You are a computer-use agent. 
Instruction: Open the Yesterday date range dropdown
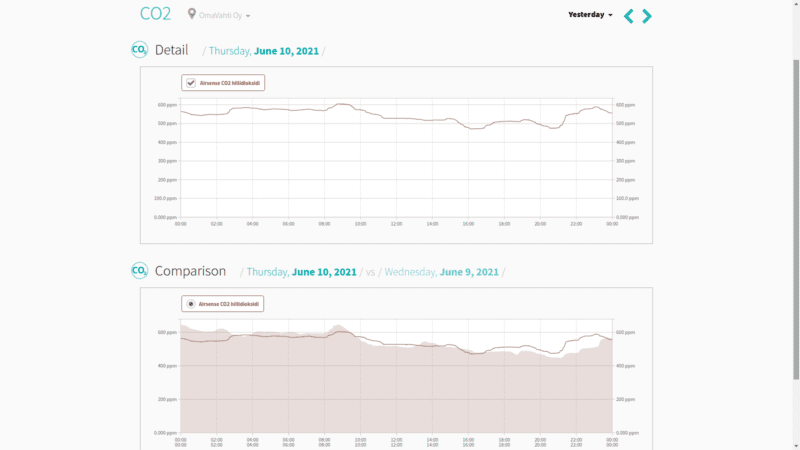coord(590,15)
